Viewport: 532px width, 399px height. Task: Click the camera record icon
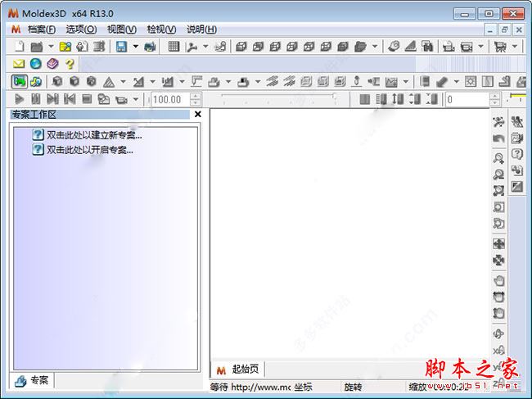click(x=121, y=99)
